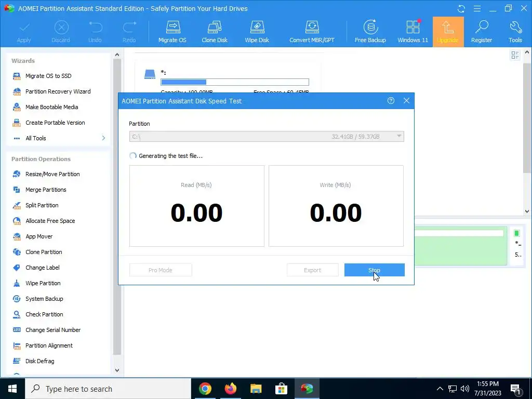Screen dimensions: 532x399
Task: Click the Export button
Action: [x=312, y=270]
